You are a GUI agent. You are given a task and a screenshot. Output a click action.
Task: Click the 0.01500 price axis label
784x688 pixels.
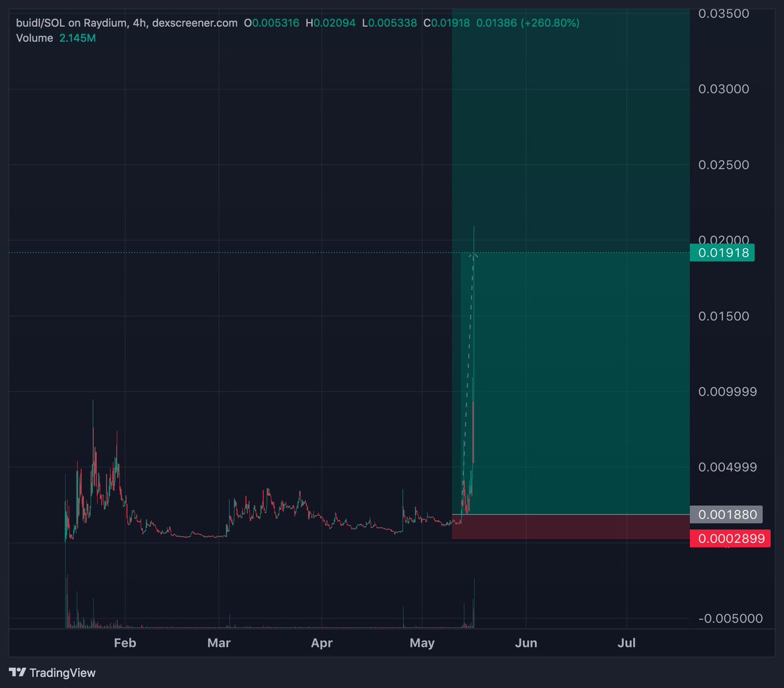click(x=723, y=316)
